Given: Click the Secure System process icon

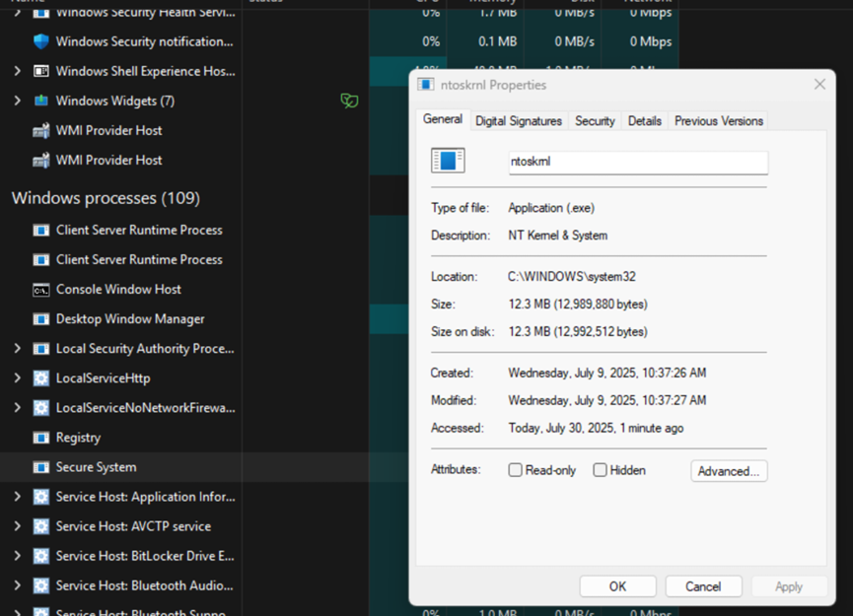Looking at the screenshot, I should click(40, 467).
